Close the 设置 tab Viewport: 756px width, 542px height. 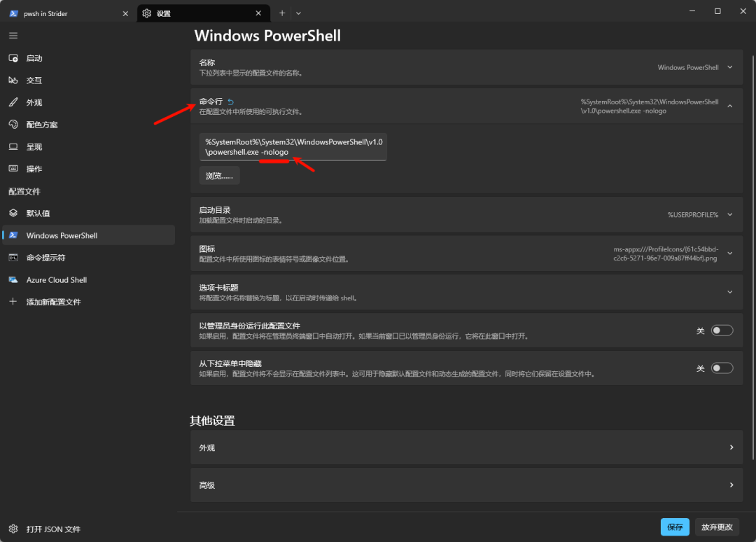click(258, 13)
